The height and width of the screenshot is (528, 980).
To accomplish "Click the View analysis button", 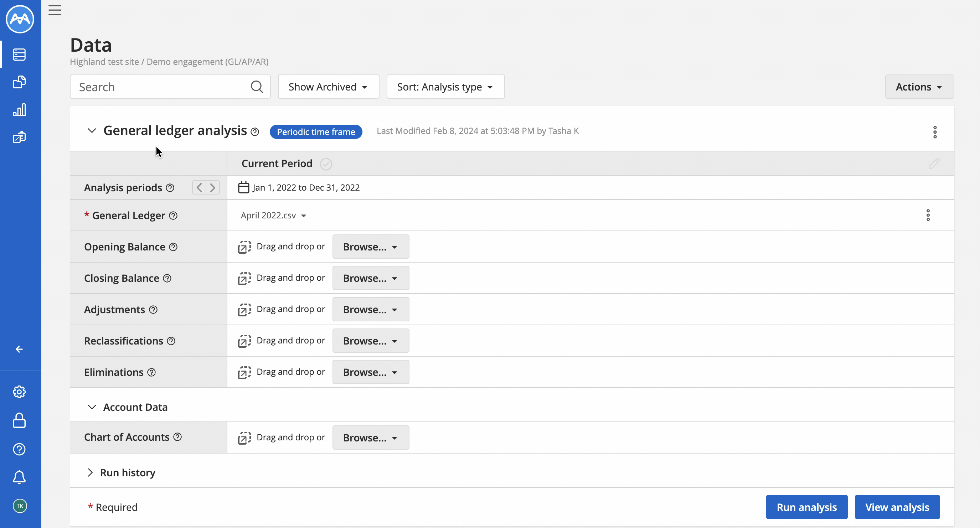I will click(x=897, y=507).
